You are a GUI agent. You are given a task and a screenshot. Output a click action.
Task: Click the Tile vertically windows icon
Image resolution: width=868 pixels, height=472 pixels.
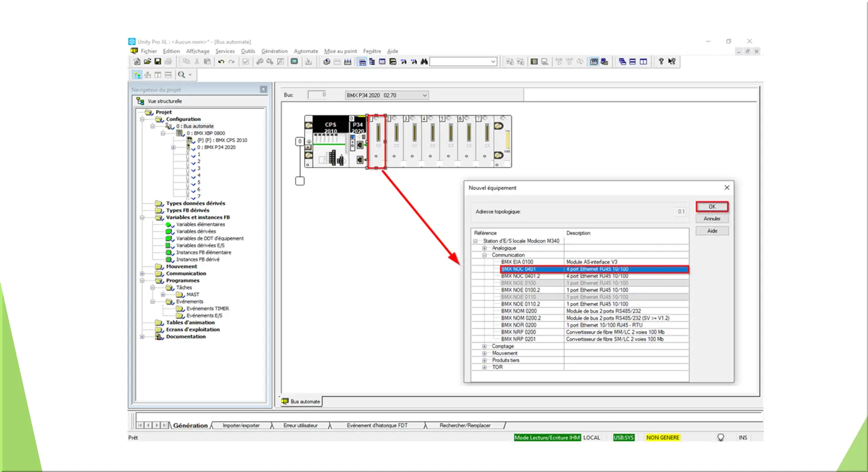pos(643,62)
